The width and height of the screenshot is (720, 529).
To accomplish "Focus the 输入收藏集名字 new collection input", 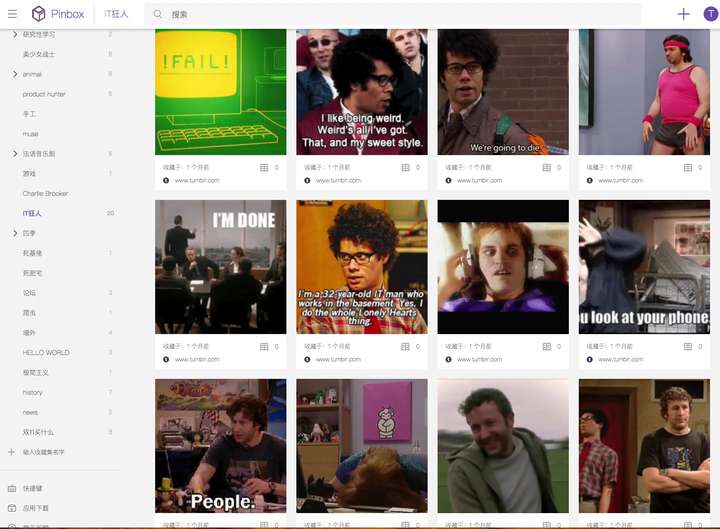I will pos(44,452).
